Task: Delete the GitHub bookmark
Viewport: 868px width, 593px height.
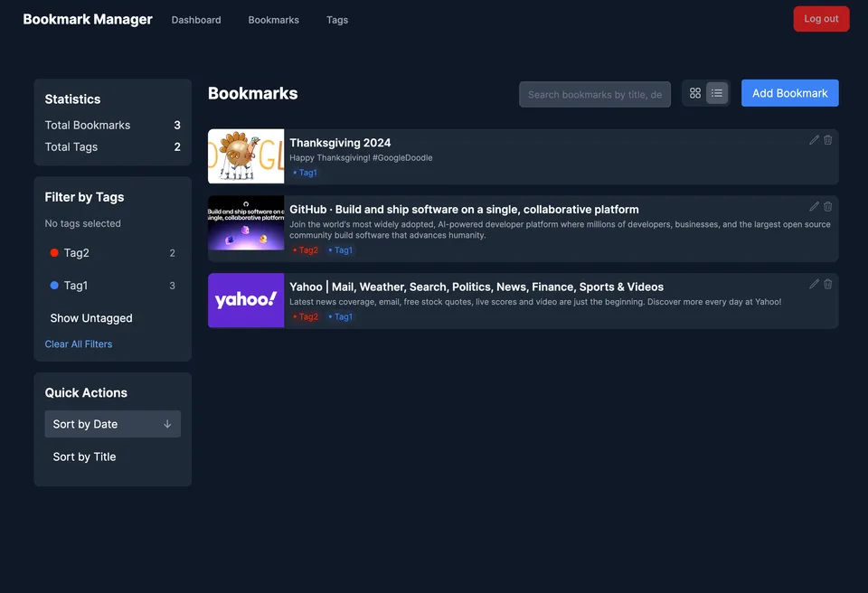Action: pos(827,206)
